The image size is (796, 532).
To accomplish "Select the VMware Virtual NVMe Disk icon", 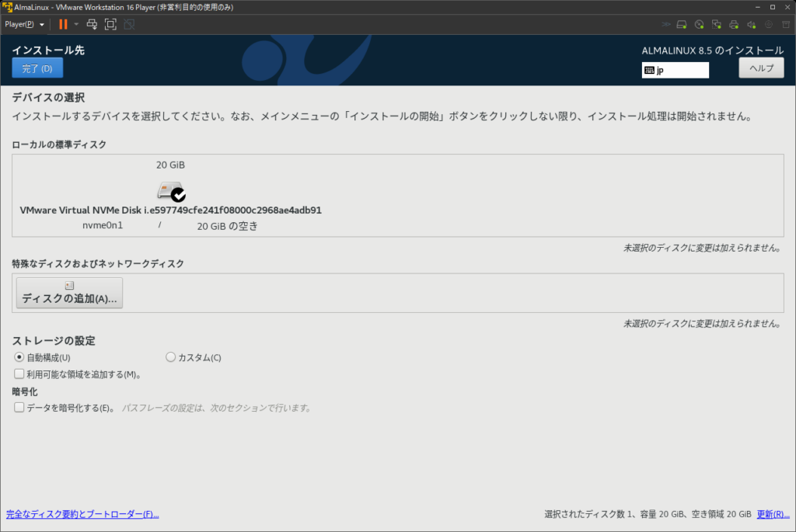I will click(x=171, y=192).
